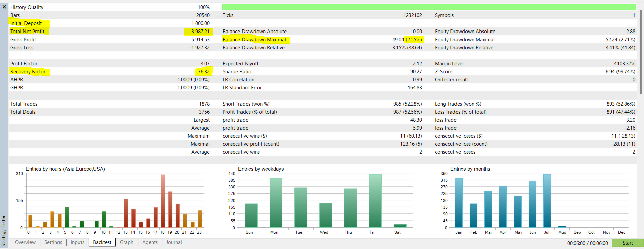
Task: Click the Z-Score value 6.94 (99.74%)
Action: [620, 72]
